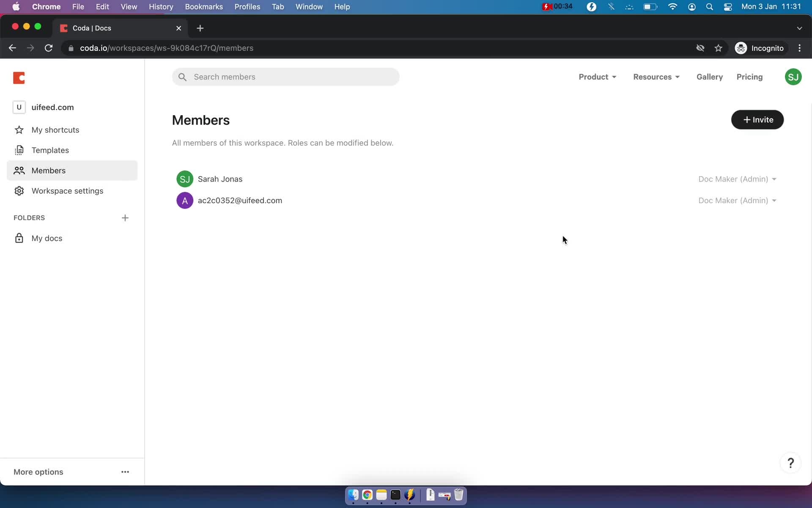Click the incognito profile icon
Image resolution: width=812 pixels, height=508 pixels.
click(x=740, y=48)
